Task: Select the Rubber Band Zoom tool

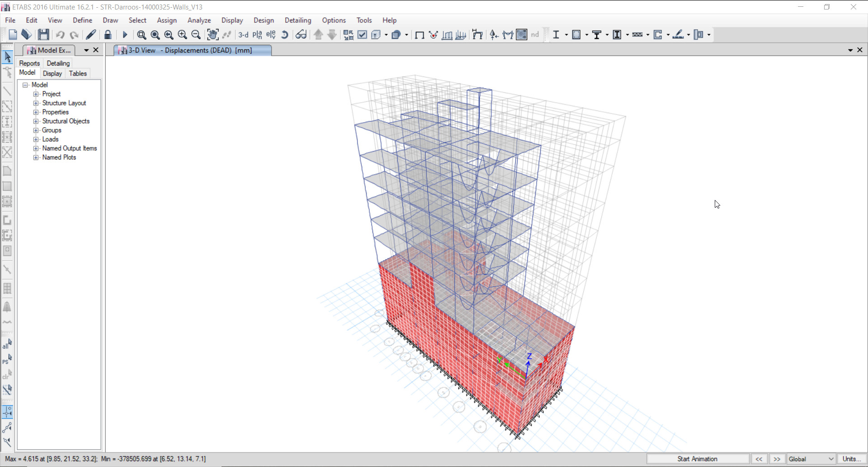Action: pos(142,35)
